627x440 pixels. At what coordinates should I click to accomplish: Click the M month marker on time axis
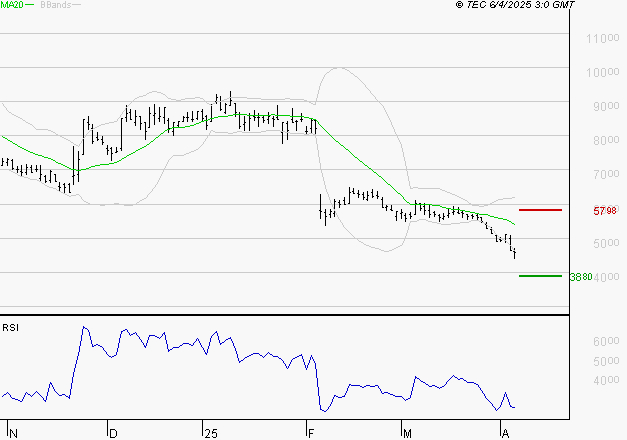click(x=407, y=433)
